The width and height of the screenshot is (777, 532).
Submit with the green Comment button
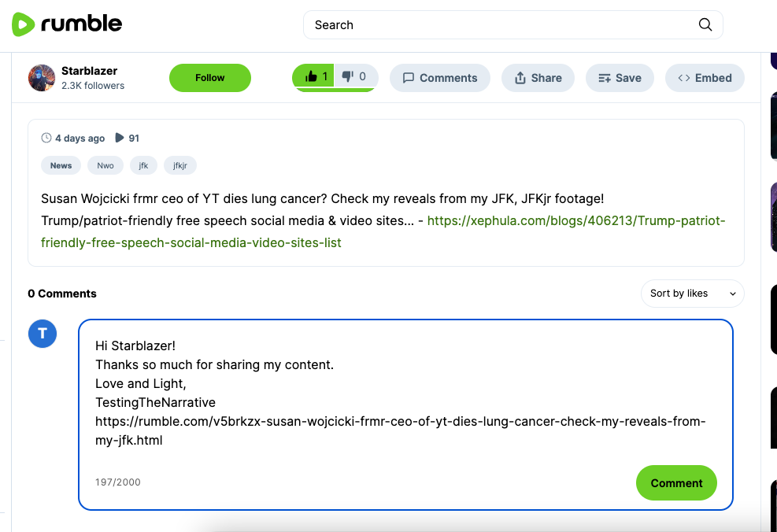(676, 483)
